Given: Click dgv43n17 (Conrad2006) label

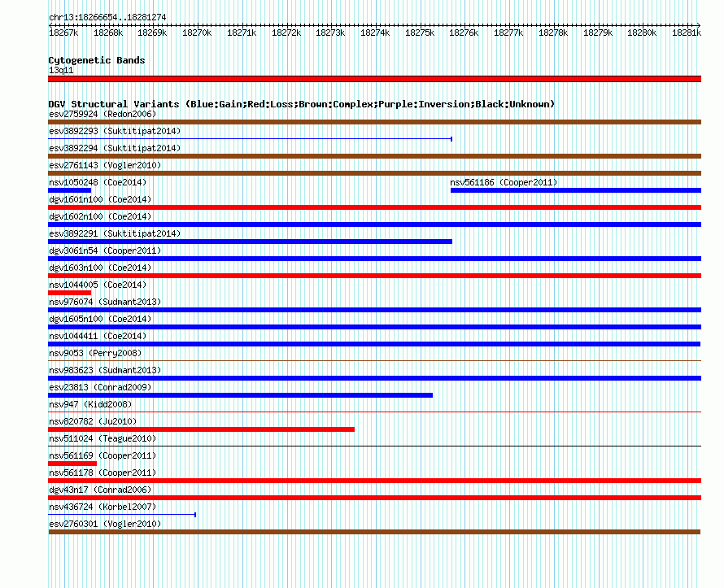Looking at the screenshot, I should tap(100, 490).
